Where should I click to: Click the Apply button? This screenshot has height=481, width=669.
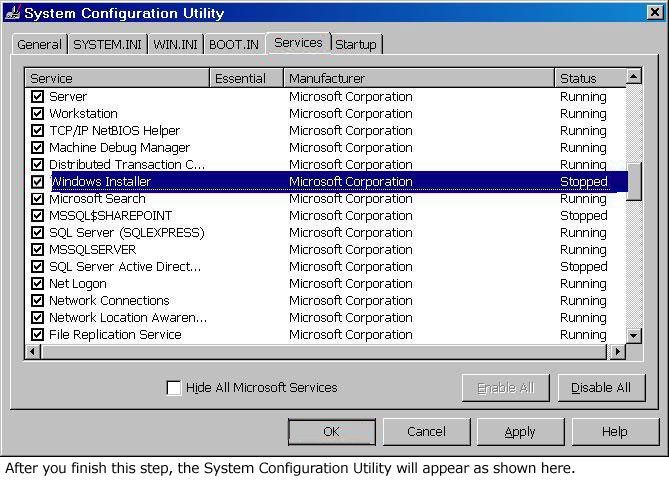point(520,432)
